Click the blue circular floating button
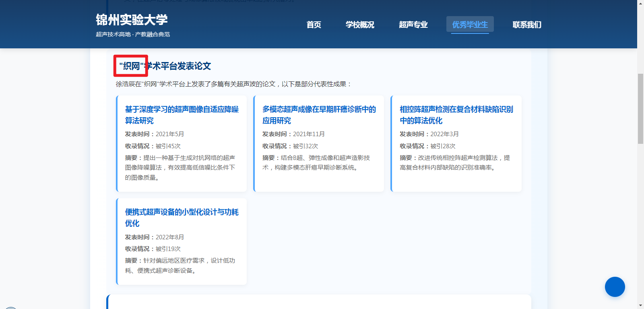 click(x=615, y=287)
